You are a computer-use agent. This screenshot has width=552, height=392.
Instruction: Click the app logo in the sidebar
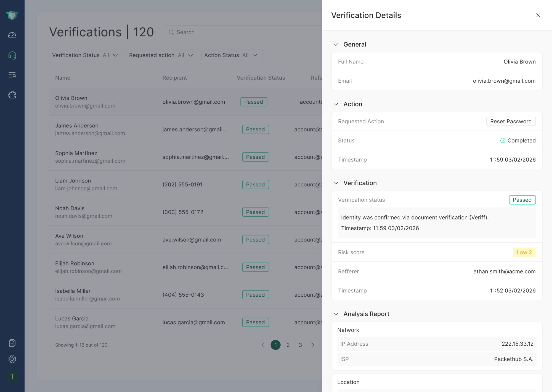tap(12, 15)
